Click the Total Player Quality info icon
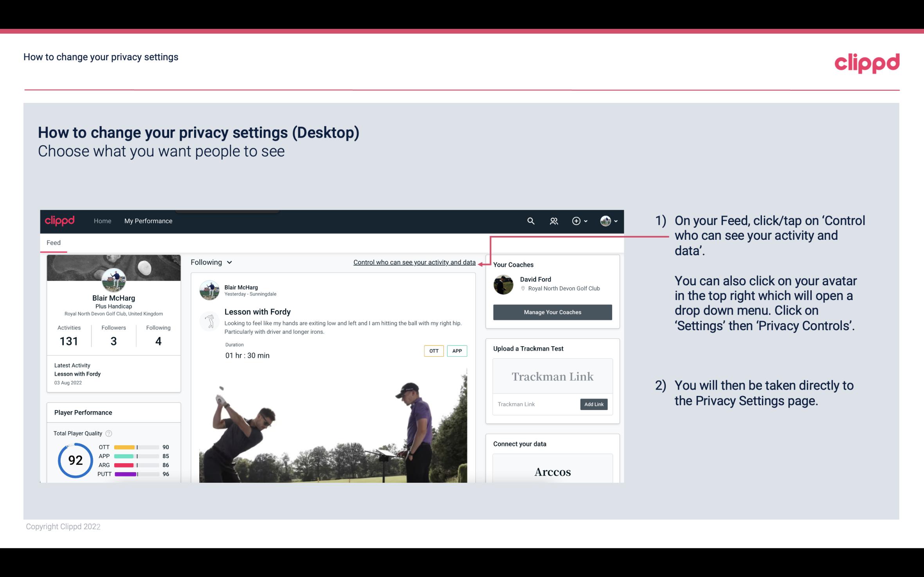This screenshot has width=924, height=577. (108, 433)
